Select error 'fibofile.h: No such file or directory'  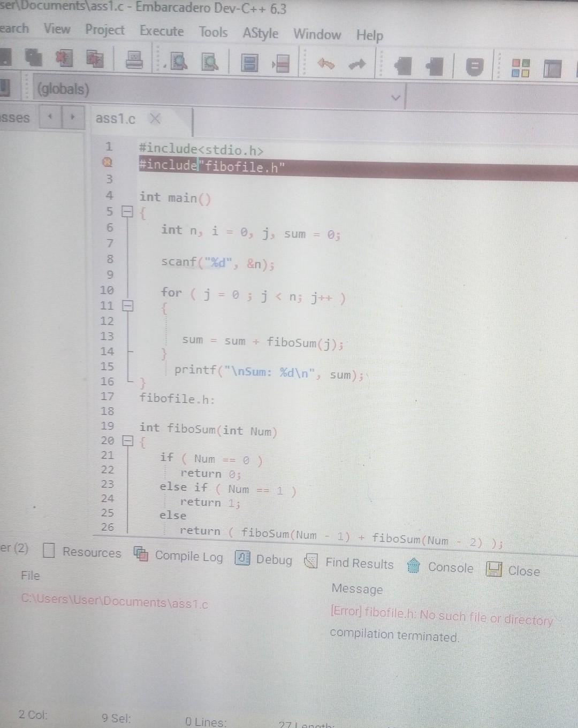pos(442,616)
